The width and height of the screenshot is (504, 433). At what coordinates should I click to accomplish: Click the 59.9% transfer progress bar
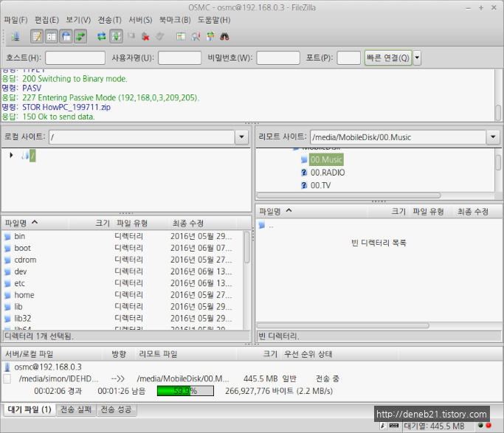point(185,391)
